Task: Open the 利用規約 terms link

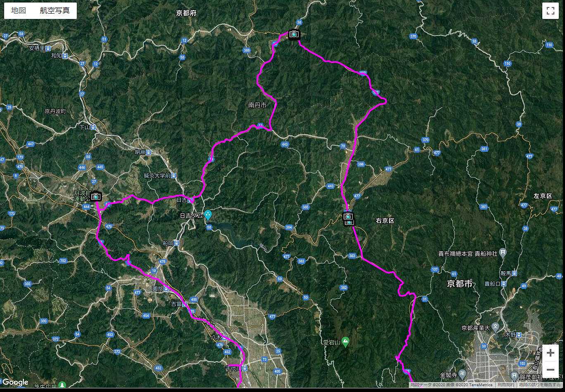Action: point(506,385)
